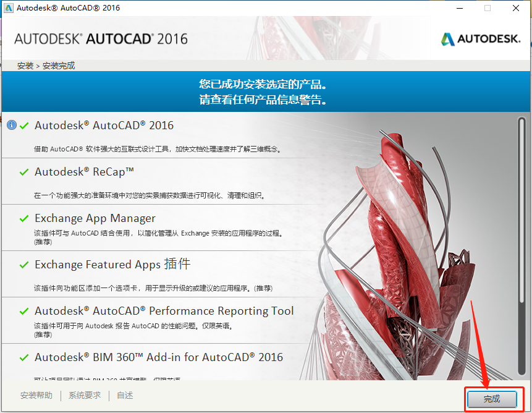Viewport: 532px width, 413px height.
Task: Click the blue info icon beside AutoCAD 2016
Action: coord(12,126)
